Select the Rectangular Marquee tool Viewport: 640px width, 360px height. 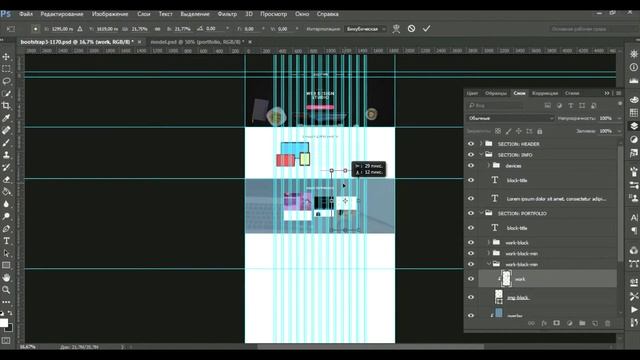pyautogui.click(x=6, y=69)
